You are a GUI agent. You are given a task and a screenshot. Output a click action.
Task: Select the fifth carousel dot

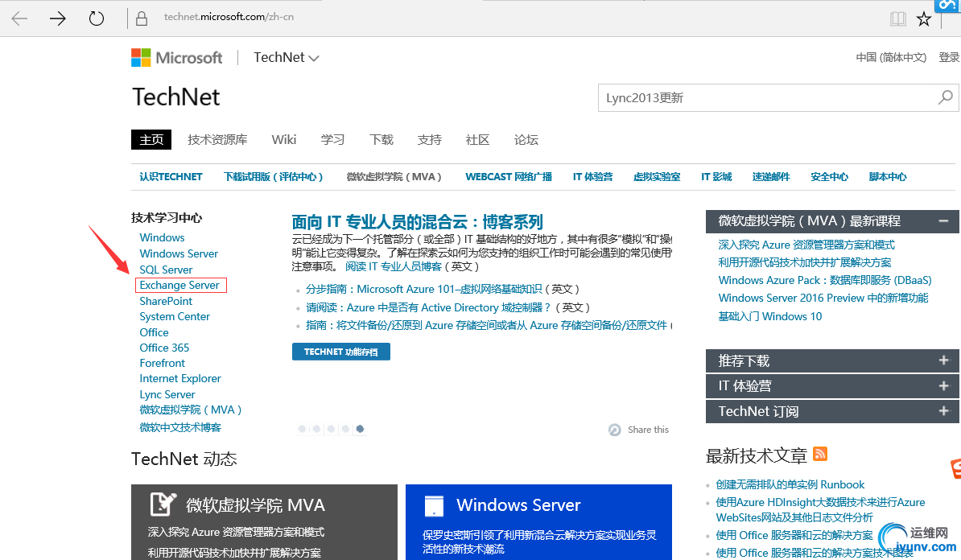point(361,429)
